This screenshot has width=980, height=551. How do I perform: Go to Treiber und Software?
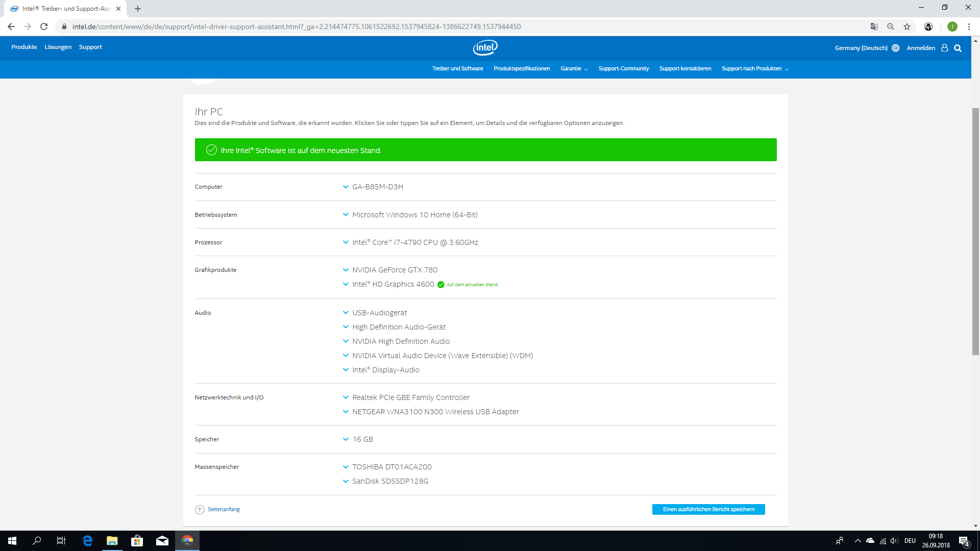click(x=457, y=68)
